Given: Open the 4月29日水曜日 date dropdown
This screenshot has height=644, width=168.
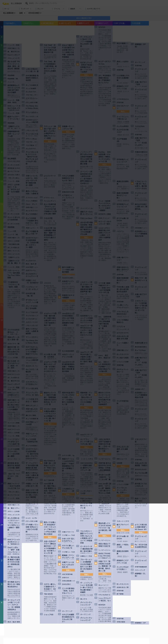Looking at the screenshot, I should coord(35,13).
